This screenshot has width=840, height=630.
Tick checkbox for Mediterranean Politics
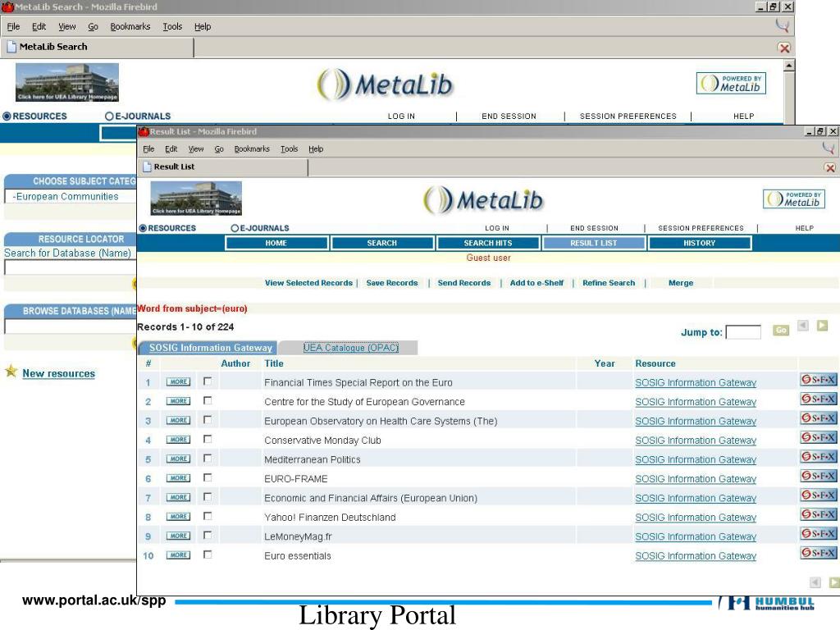pyautogui.click(x=208, y=459)
